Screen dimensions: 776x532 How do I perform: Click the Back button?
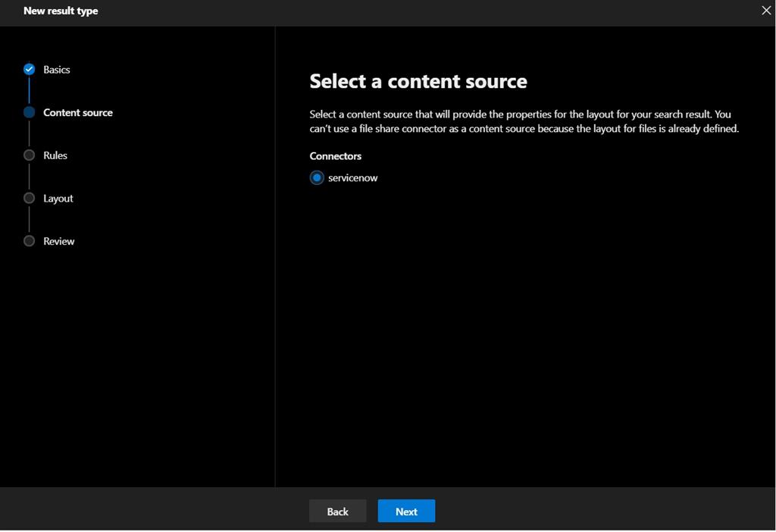click(337, 511)
